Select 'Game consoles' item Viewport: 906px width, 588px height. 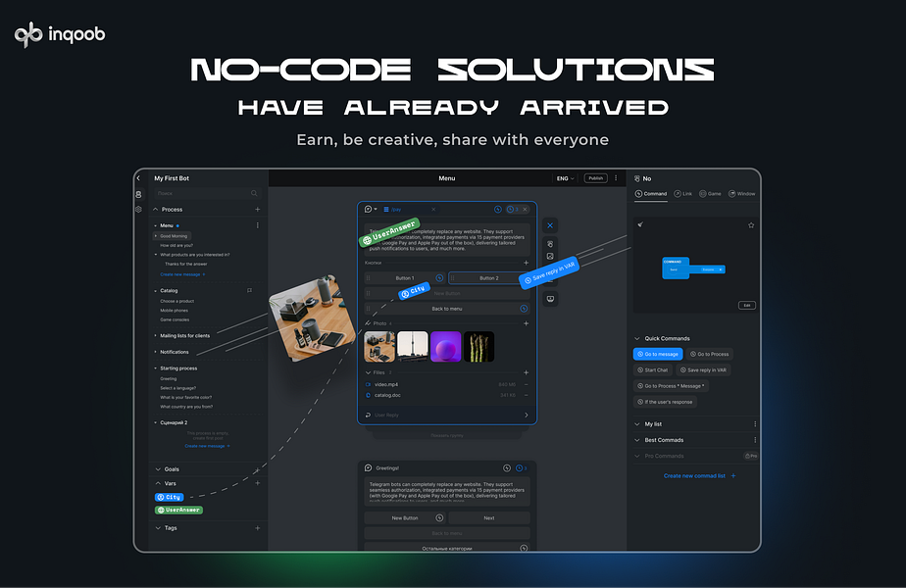(175, 319)
